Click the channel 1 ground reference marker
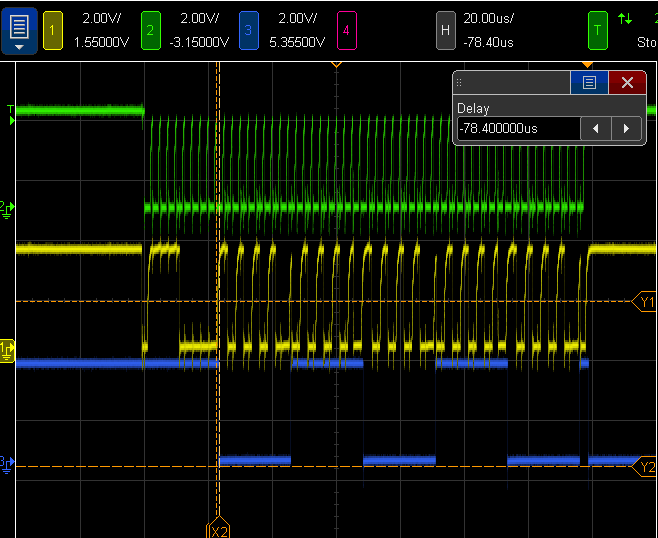Screen dimensions: 658x538 (x=7, y=349)
